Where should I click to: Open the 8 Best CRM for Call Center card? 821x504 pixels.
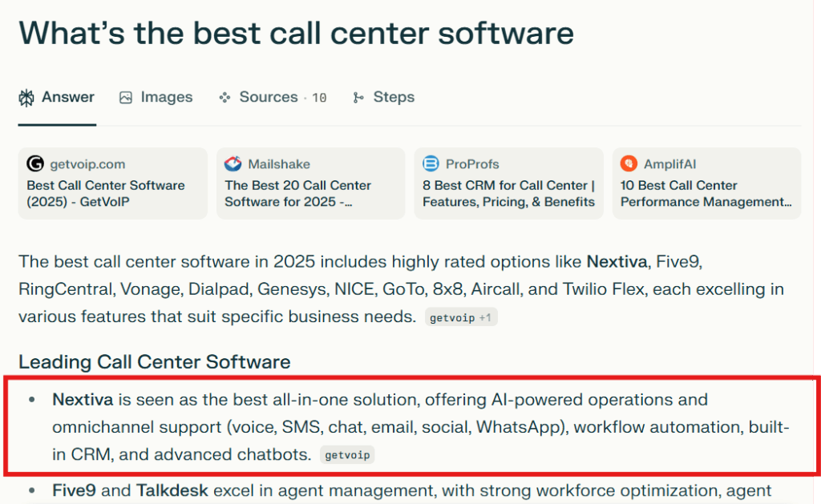pyautogui.click(x=508, y=183)
